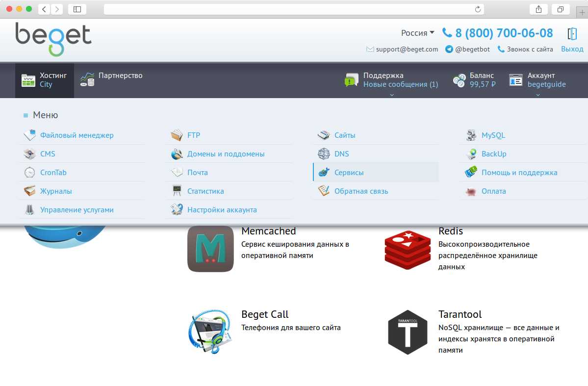The height and width of the screenshot is (386, 588).
Task: Open the Настройки аккаунта link
Action: pos(222,210)
